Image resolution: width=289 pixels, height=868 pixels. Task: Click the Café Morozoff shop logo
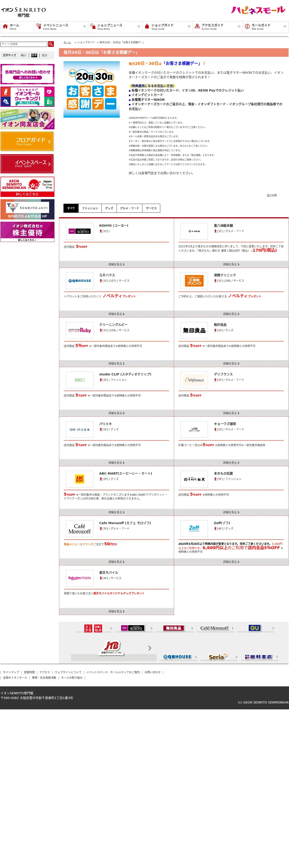click(x=80, y=528)
